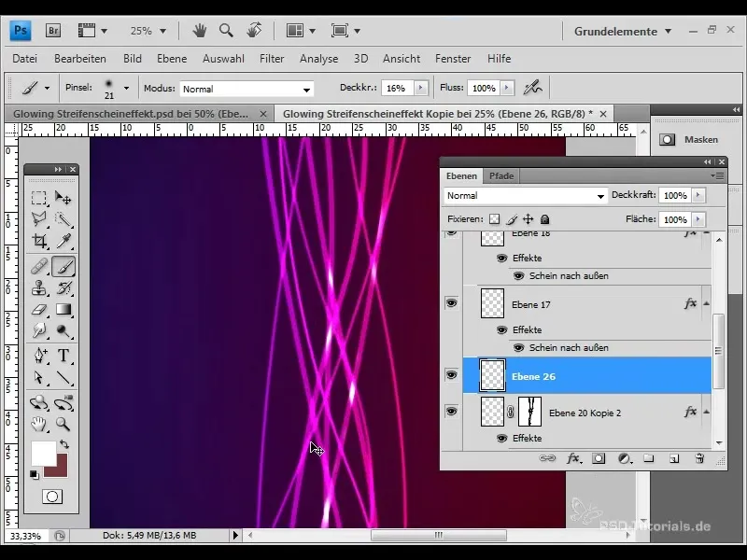Open the Filter menu
The image size is (747, 560).
point(272,59)
